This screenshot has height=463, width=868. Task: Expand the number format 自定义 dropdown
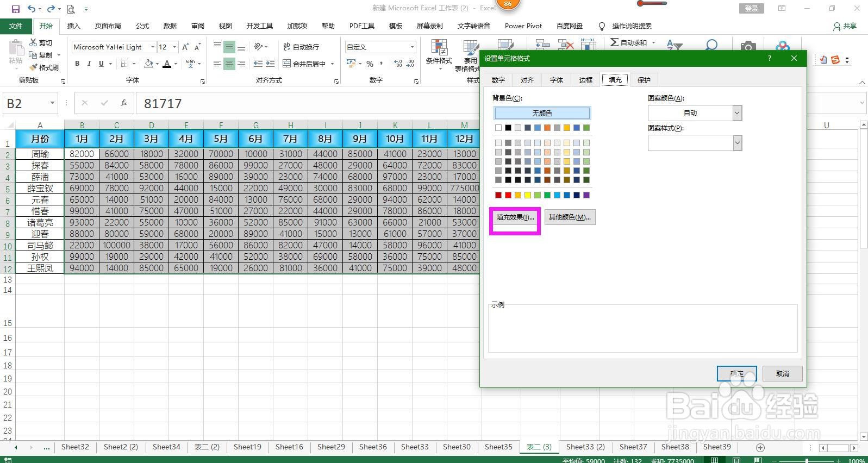[412, 47]
